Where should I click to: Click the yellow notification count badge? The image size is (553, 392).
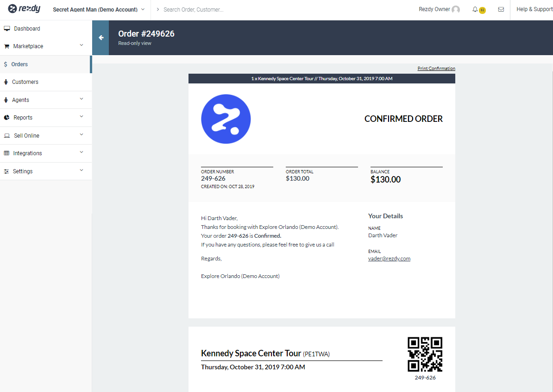(482, 10)
